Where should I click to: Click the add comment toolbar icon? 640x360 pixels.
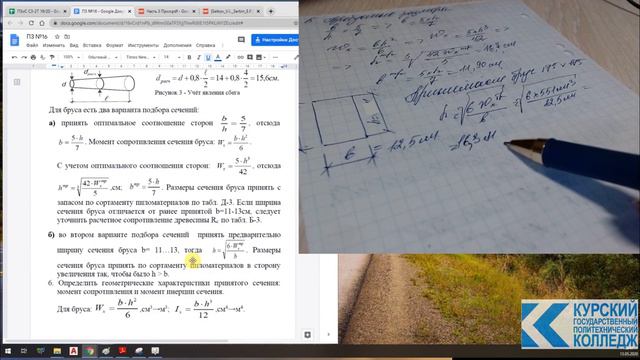point(250,58)
